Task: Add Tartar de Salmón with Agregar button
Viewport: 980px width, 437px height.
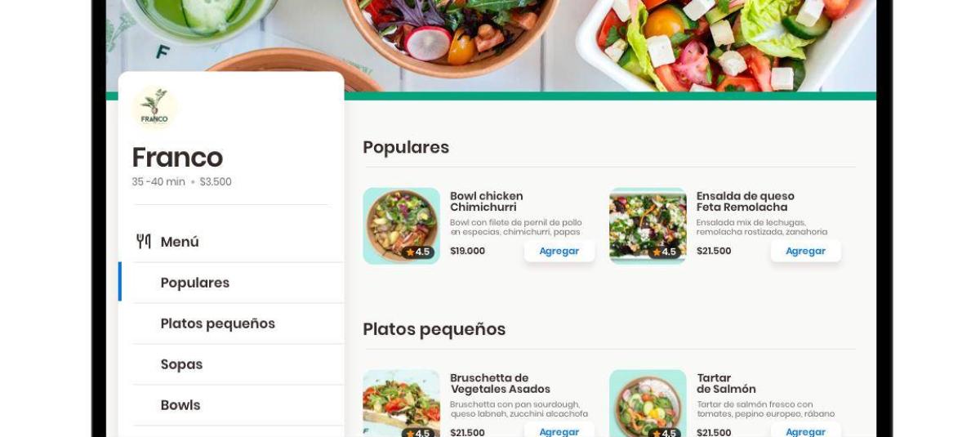Action: point(806,430)
